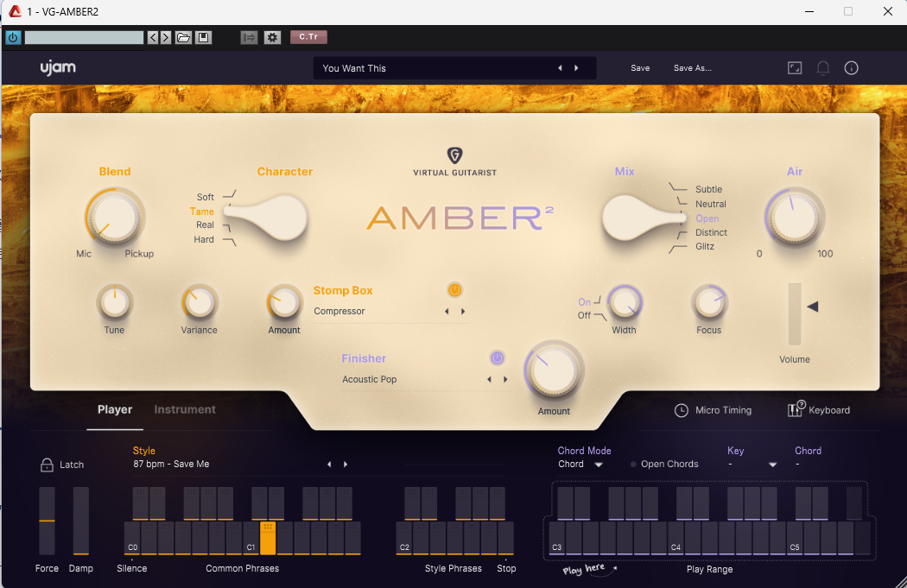This screenshot has height=588, width=907.
Task: Select Real character setting
Action: coord(205,224)
